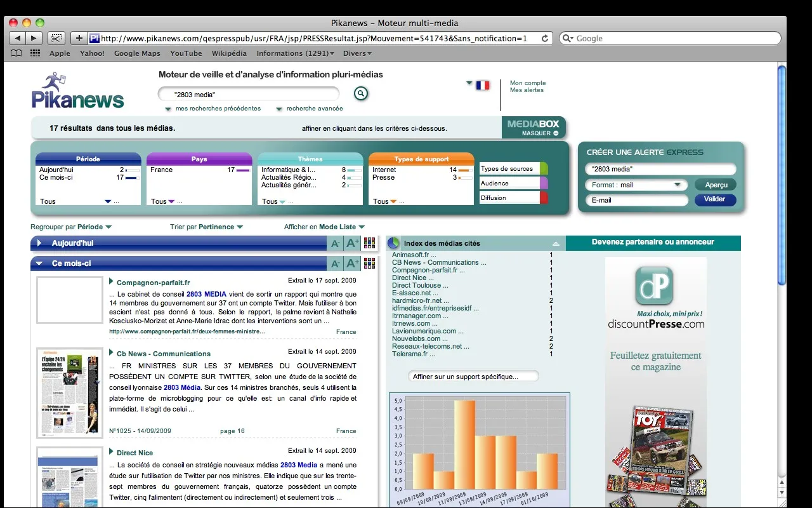
Task: Open the Compagnon-parfait.fr article title
Action: 153,283
